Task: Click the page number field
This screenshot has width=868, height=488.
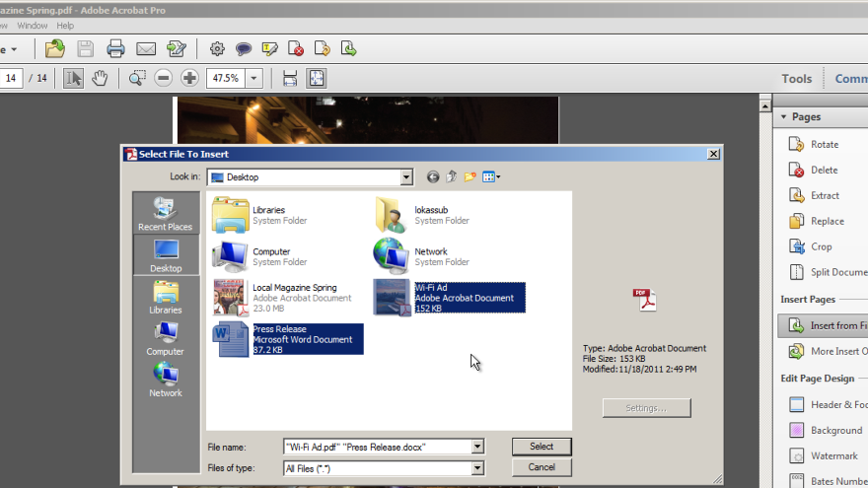Action: click(x=11, y=78)
